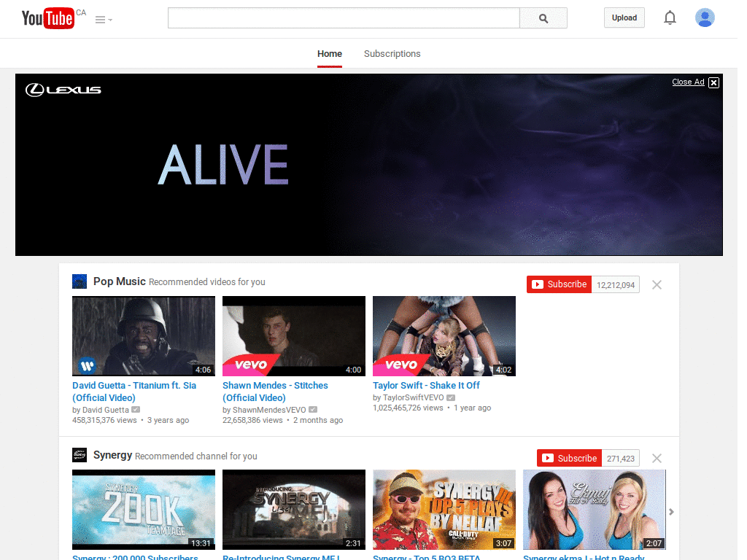The width and height of the screenshot is (747, 560).
Task: Click the Close Ad link
Action: tap(688, 82)
